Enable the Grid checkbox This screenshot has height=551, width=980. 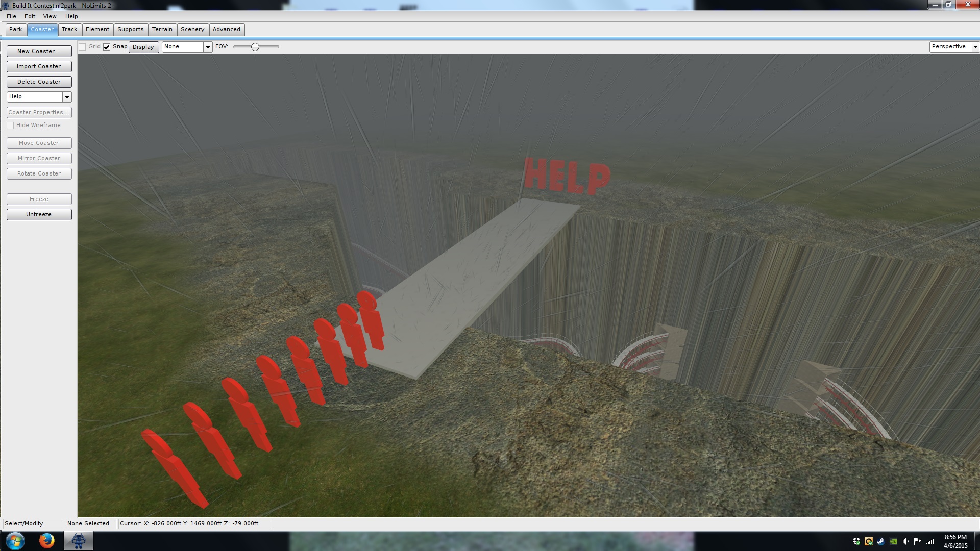pos(82,47)
